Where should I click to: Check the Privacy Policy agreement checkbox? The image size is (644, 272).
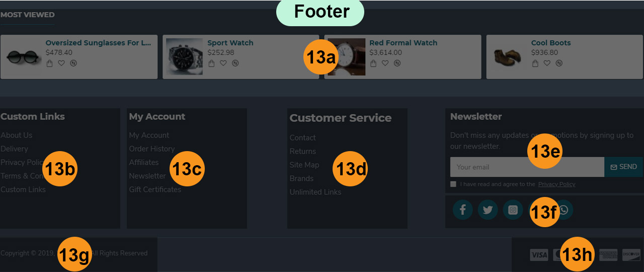453,184
